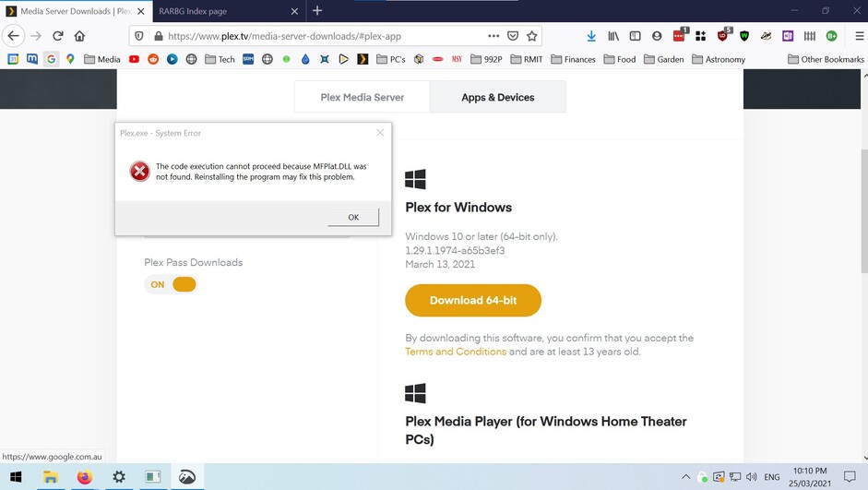Open the tracking protection shield in address bar

pos(139,36)
